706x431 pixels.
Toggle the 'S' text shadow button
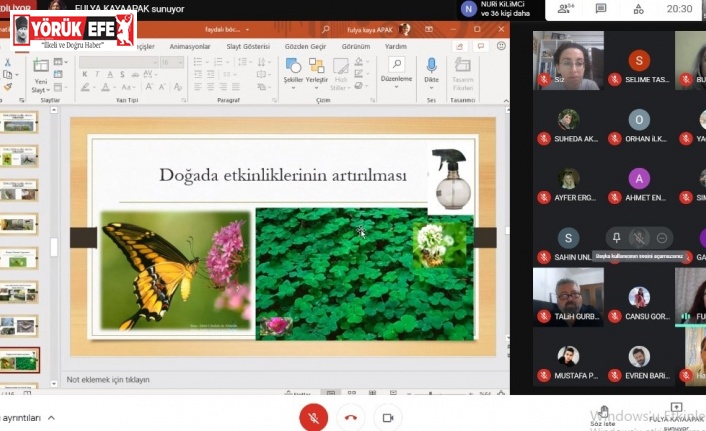point(122,74)
